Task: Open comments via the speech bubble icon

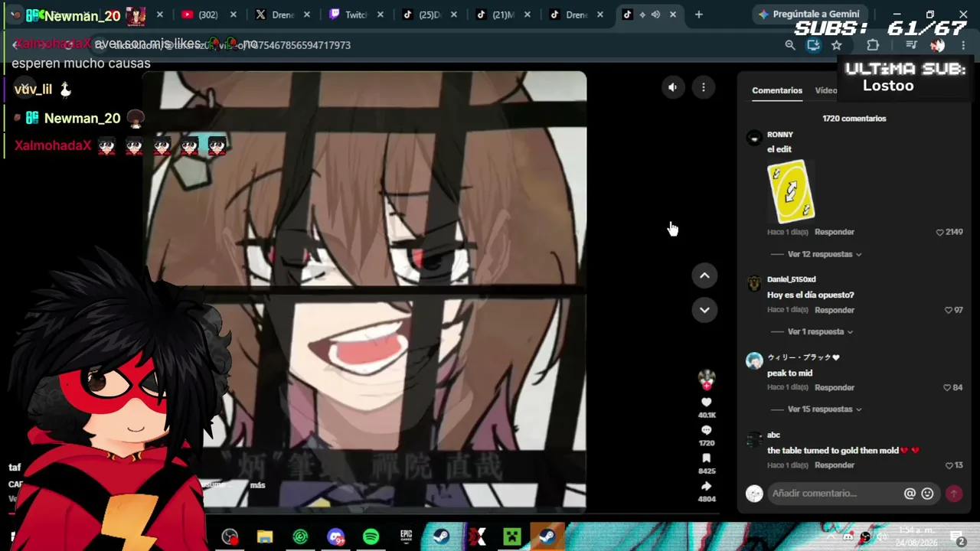Action: tap(706, 431)
